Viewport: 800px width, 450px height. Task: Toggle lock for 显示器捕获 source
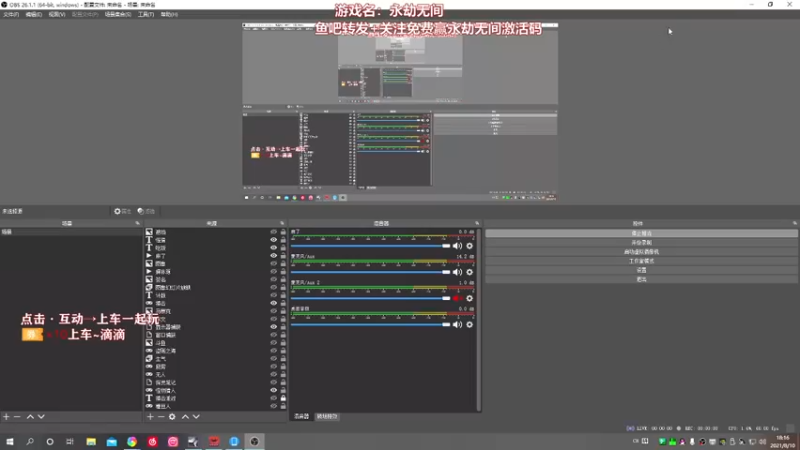pos(283,327)
